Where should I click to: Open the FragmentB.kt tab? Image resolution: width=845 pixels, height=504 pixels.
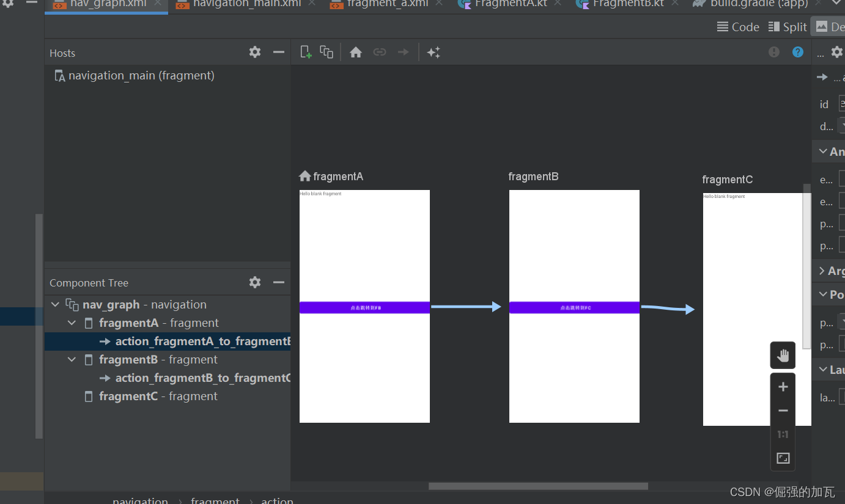pyautogui.click(x=627, y=5)
